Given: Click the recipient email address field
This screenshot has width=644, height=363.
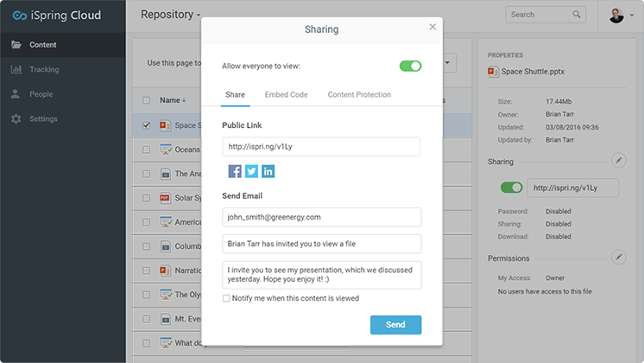Looking at the screenshot, I should point(322,217).
